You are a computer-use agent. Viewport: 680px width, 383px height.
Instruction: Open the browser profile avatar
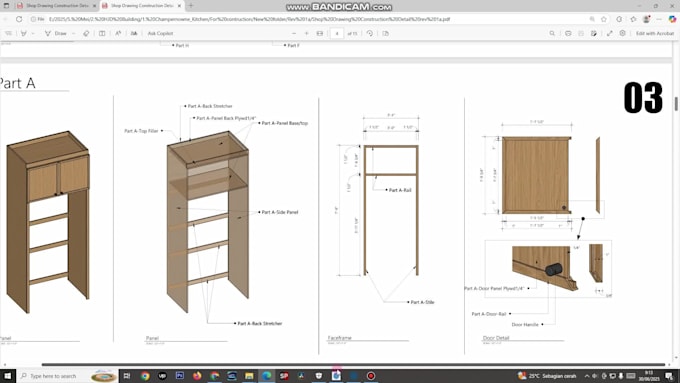point(646,19)
